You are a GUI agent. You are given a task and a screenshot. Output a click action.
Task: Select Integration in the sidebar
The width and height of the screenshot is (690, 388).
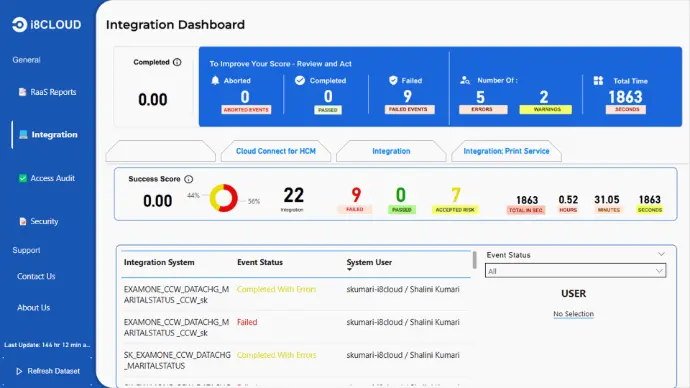point(54,135)
